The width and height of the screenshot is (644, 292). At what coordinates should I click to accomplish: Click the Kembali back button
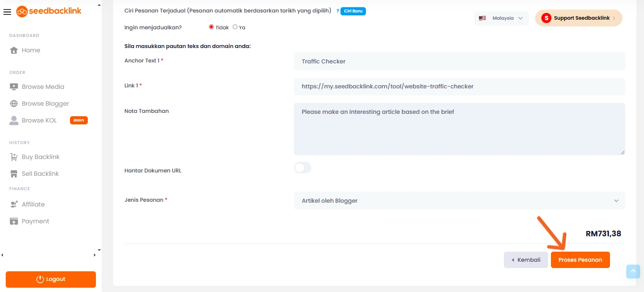(526, 260)
